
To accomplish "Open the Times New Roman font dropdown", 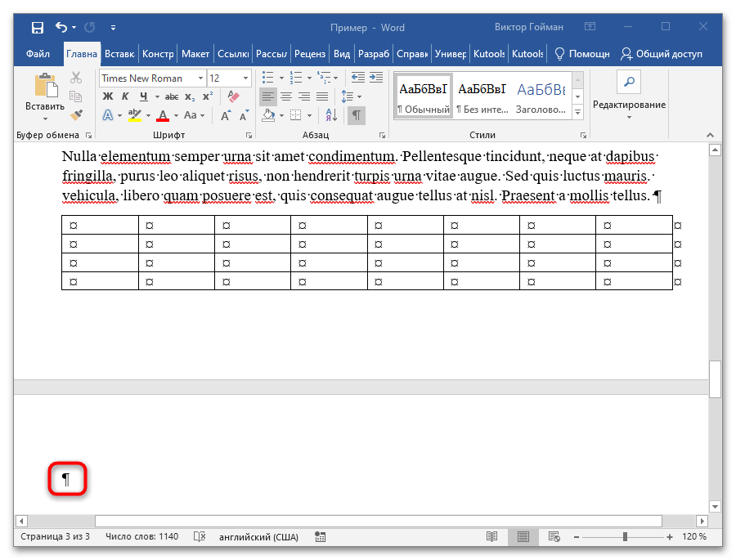I will 200,78.
